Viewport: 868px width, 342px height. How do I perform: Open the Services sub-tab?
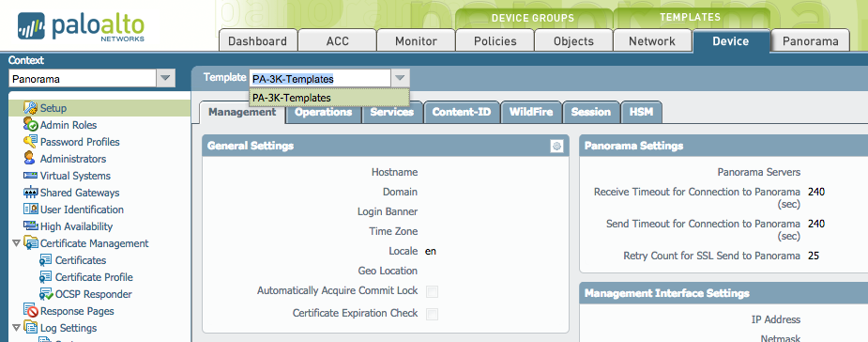point(392,112)
